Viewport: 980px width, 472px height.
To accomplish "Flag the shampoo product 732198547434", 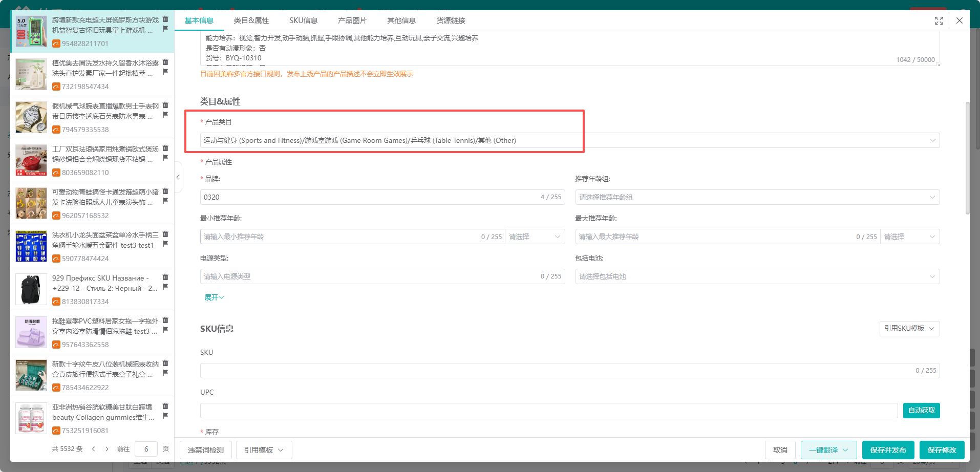I will [x=165, y=72].
